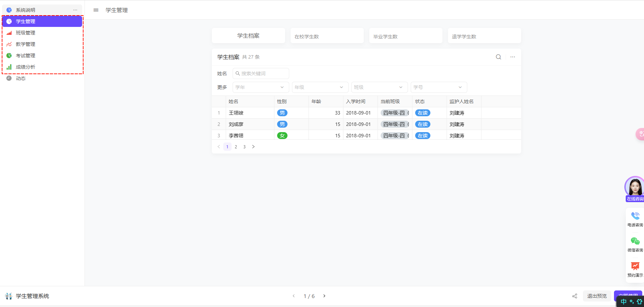
Task: Go to 成绩分析 in the sidebar
Action: click(26, 67)
